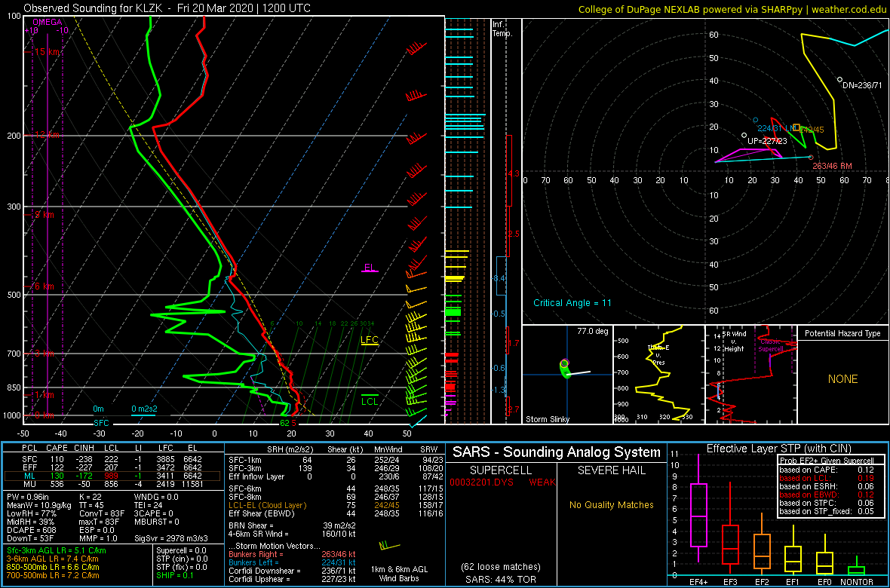Click the '263/46 RM' storm motion label
Image resolution: width=890 pixels, height=588 pixels.
[x=833, y=165]
